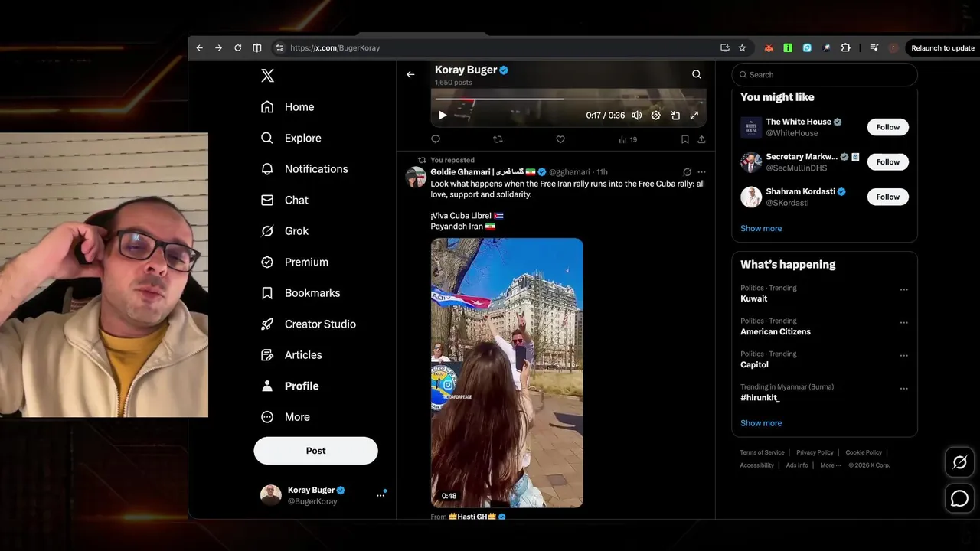Bookmark this page with the star icon
Viewport: 980px width, 551px height.
point(742,47)
